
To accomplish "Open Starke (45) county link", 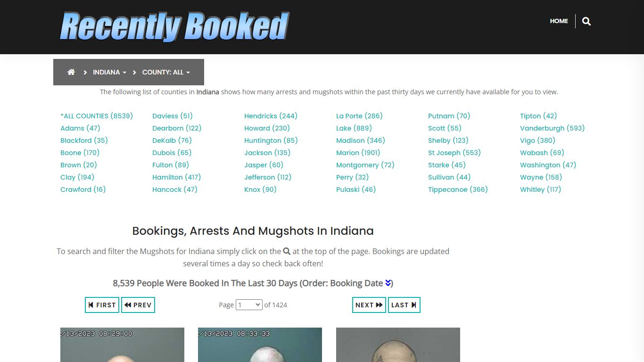I will (x=447, y=165).
